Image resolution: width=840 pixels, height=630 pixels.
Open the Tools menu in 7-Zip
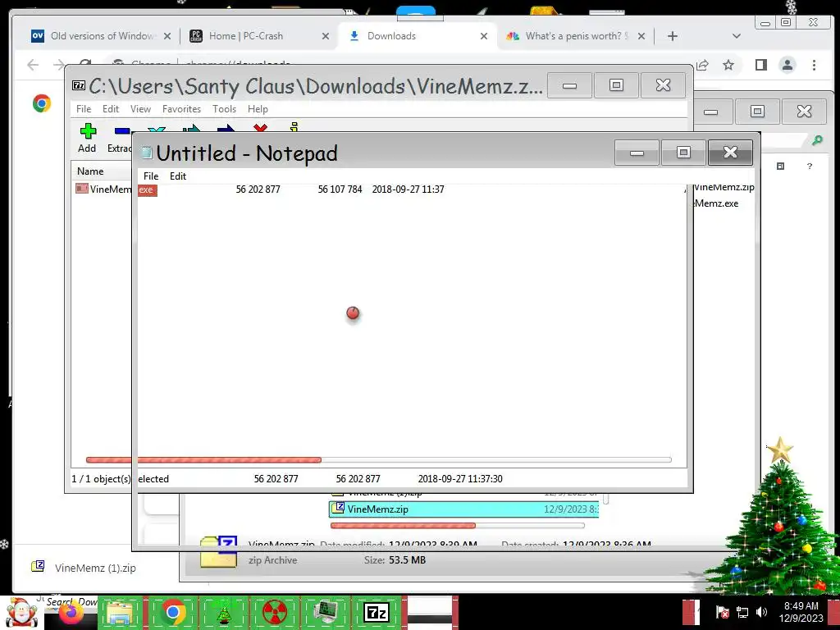(224, 109)
